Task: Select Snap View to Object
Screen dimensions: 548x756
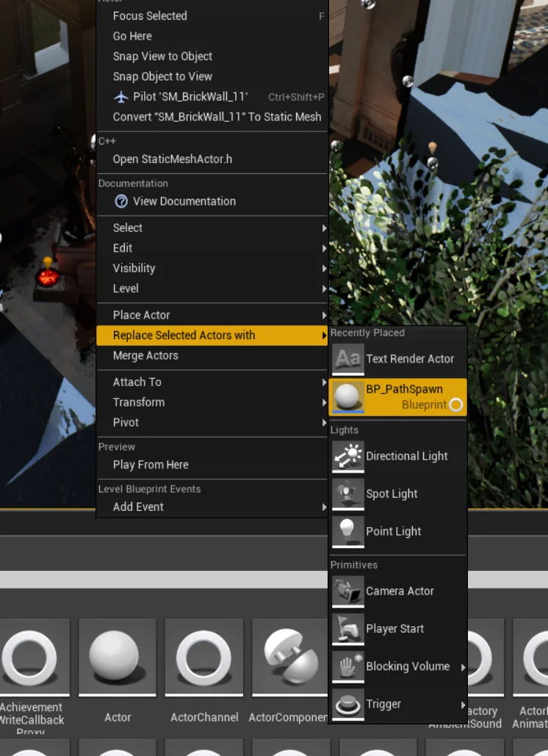Action: (x=212, y=57)
